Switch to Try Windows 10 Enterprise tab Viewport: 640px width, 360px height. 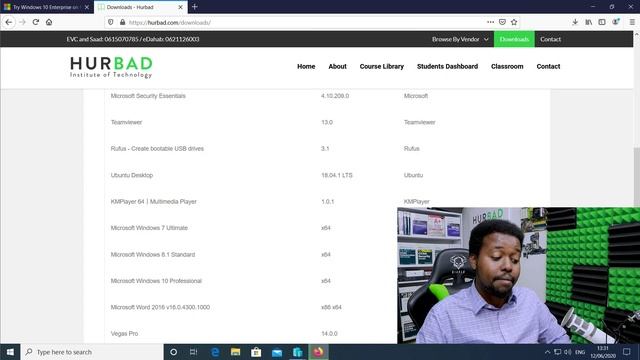47,7
